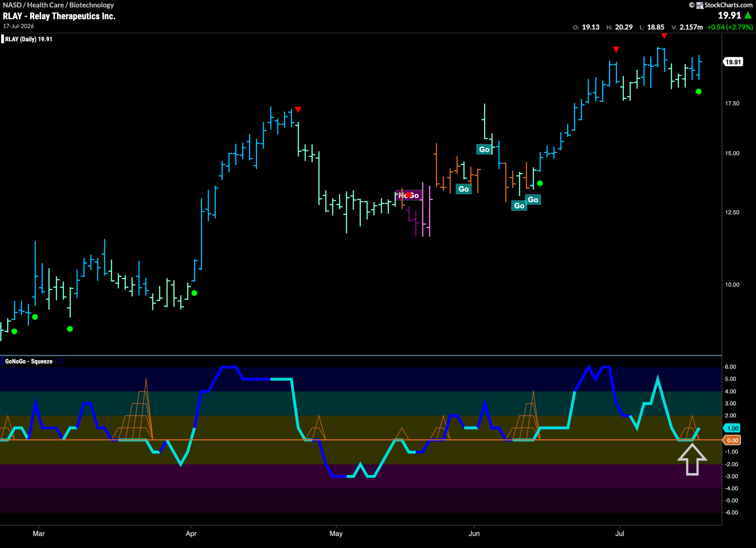Click the Go label beside the June spike
The image size is (756, 548).
(484, 150)
